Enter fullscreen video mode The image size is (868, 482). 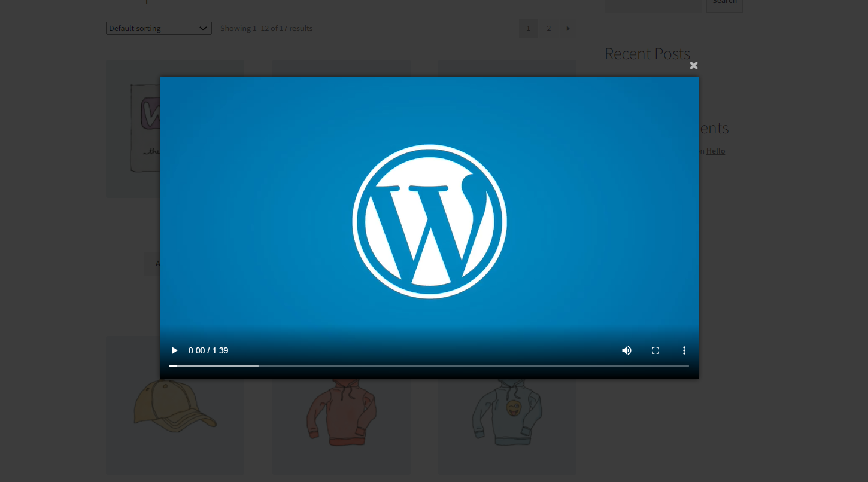click(x=655, y=350)
